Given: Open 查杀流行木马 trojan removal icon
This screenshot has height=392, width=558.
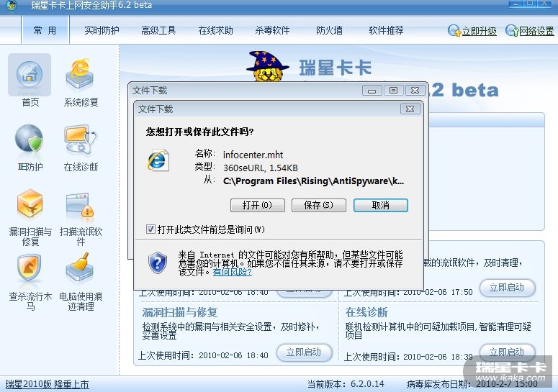Looking at the screenshot, I should 30,268.
